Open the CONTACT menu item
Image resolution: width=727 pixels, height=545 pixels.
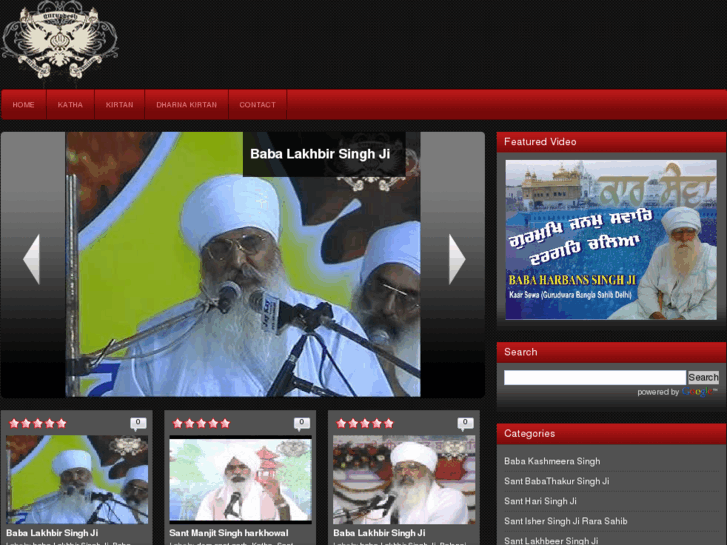pyautogui.click(x=258, y=105)
